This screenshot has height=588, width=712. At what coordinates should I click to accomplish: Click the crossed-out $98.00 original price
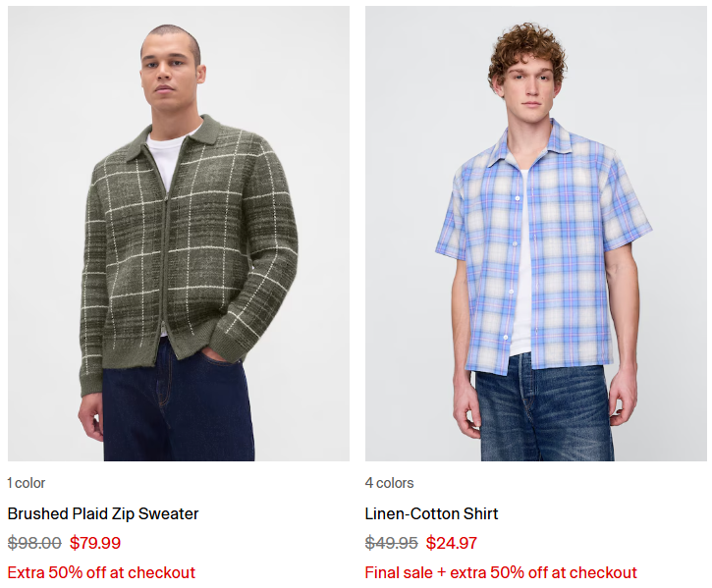click(34, 543)
